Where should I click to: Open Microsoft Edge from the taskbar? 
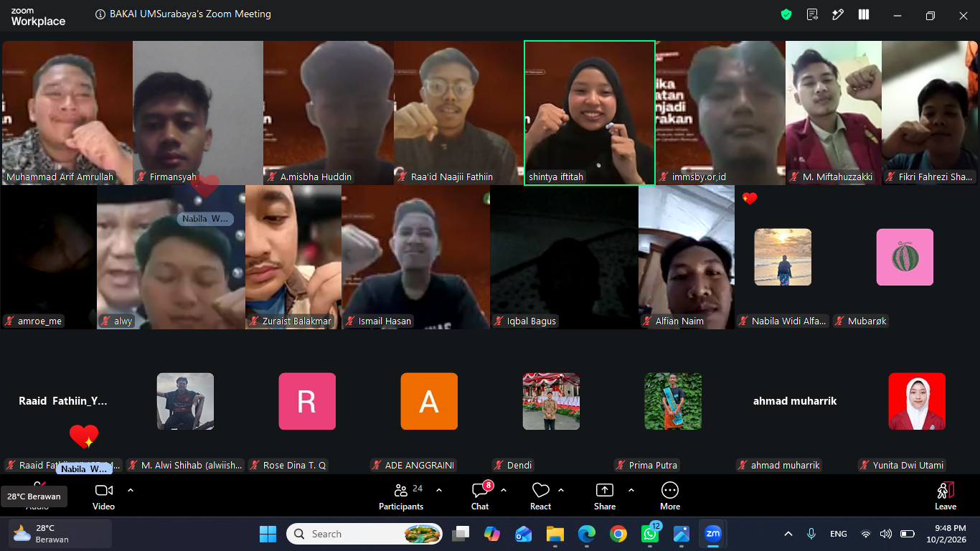click(x=587, y=534)
